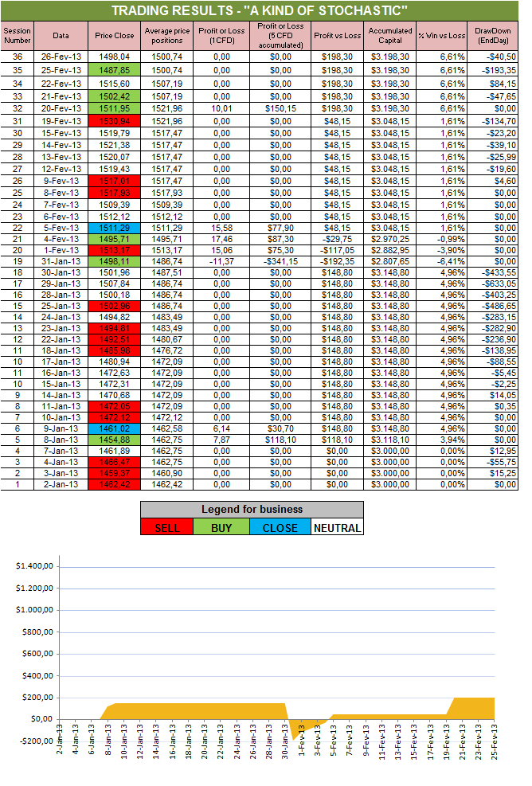Click accumulated capital $2.807,65
The width and height of the screenshot is (532, 786).
[389, 261]
